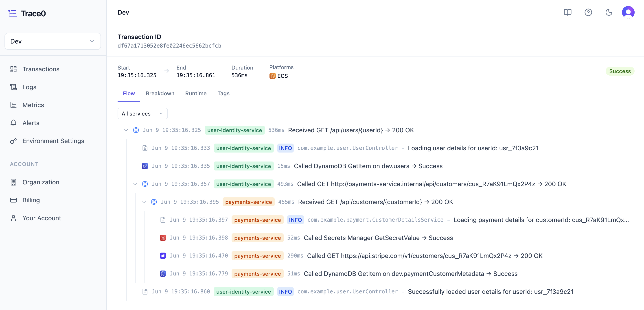Switch to the Tags tab
This screenshot has height=310, width=644.
223,94
